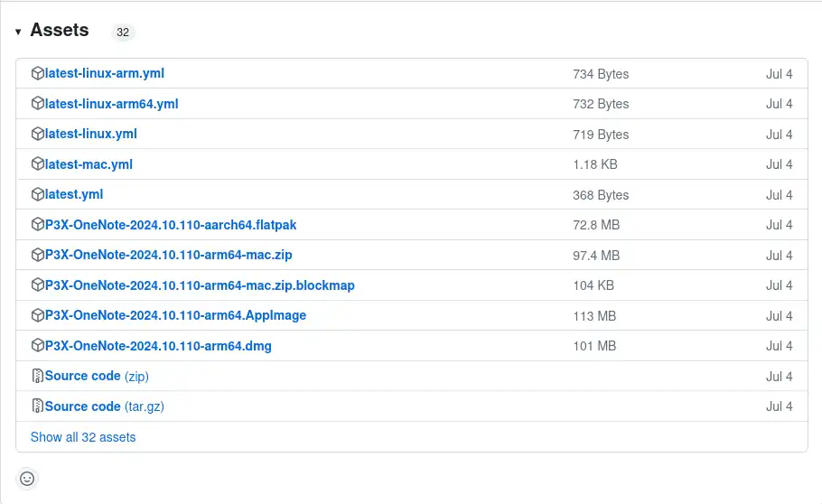The width and height of the screenshot is (822, 504).
Task: Click the 368 Bytes size text
Action: (x=601, y=194)
